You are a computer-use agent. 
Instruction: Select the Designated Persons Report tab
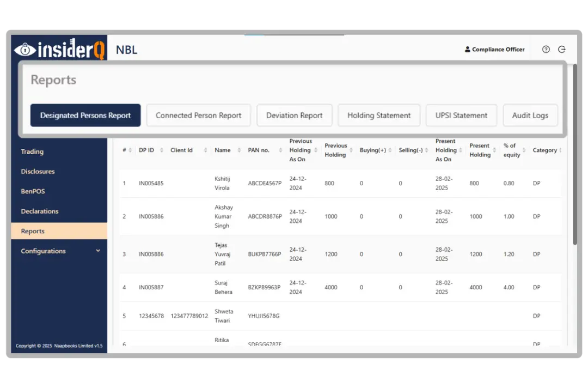(x=85, y=115)
